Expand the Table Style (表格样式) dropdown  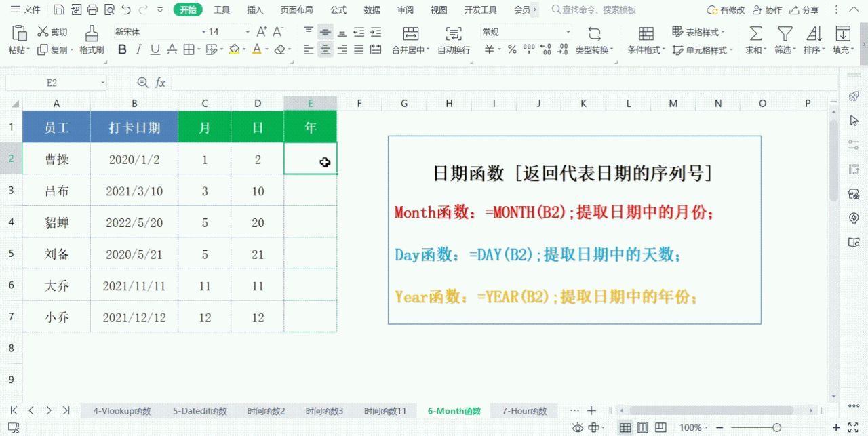[722, 32]
